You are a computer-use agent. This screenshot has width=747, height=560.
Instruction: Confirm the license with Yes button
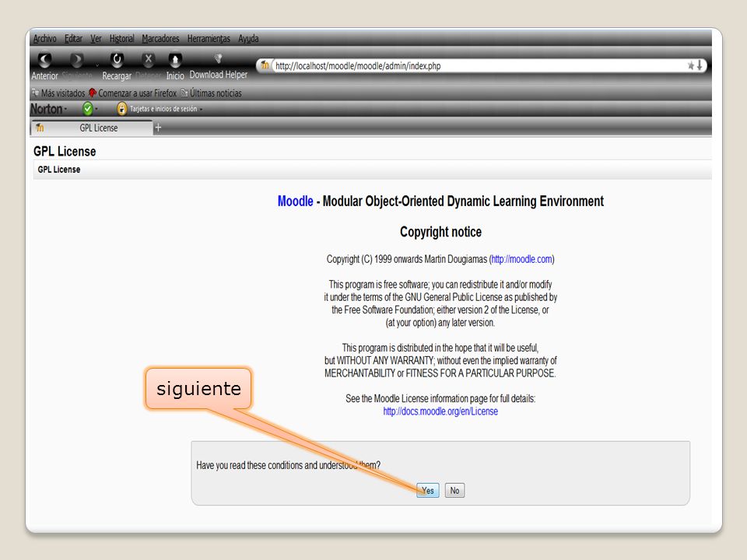428,491
